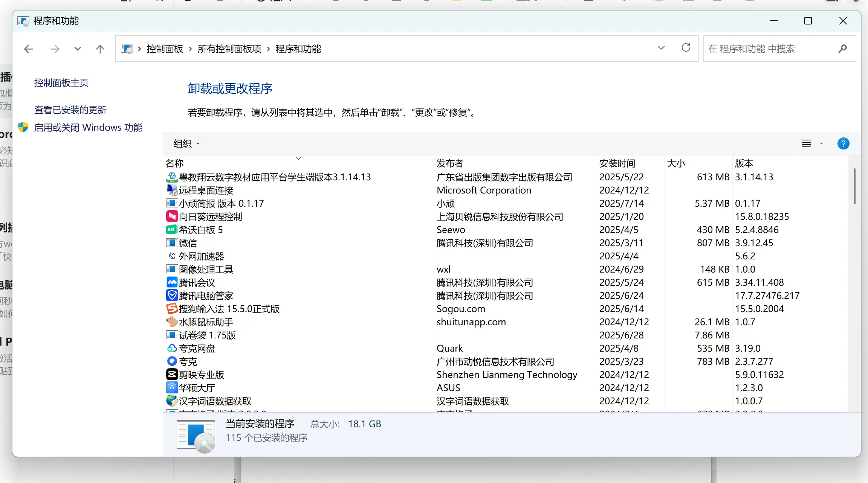Click the 向日葵远程控制 app icon
868x483 pixels.
click(x=172, y=216)
